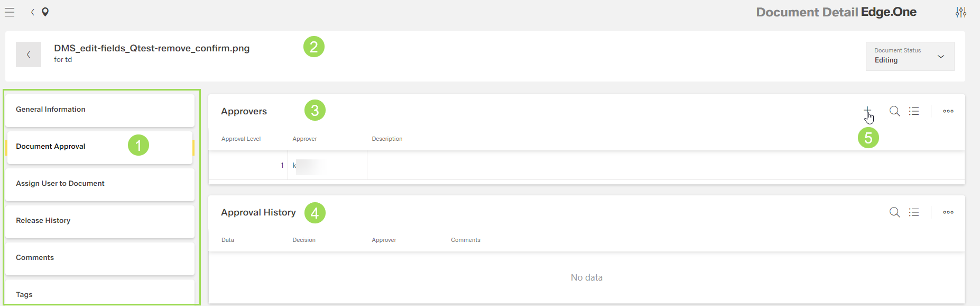Viewport: 980px width, 306px height.
Task: Search in the Approvers panel
Action: (894, 111)
